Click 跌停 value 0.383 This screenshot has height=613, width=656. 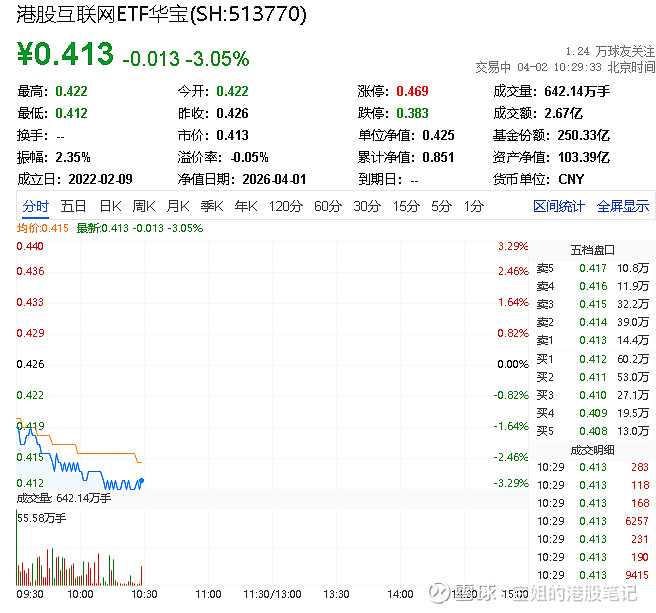click(x=413, y=113)
